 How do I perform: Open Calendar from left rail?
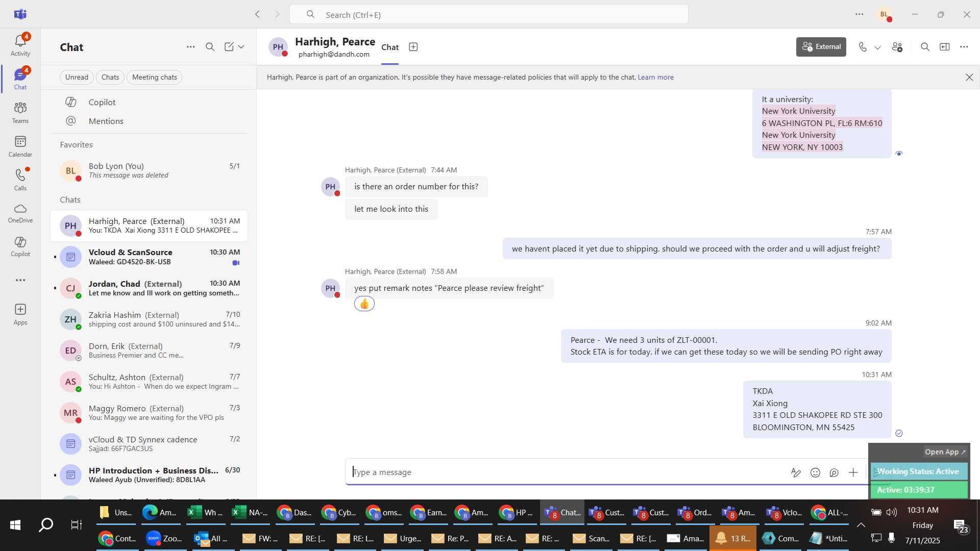coord(20,146)
